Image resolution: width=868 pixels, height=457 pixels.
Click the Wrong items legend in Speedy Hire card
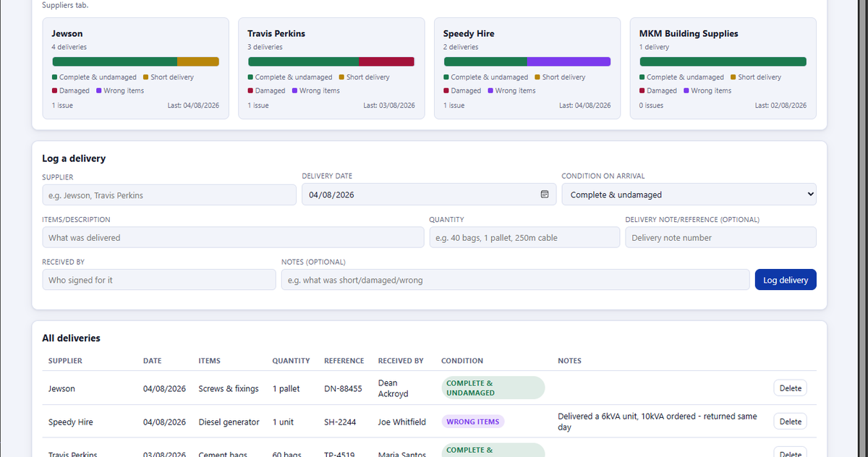(x=511, y=90)
